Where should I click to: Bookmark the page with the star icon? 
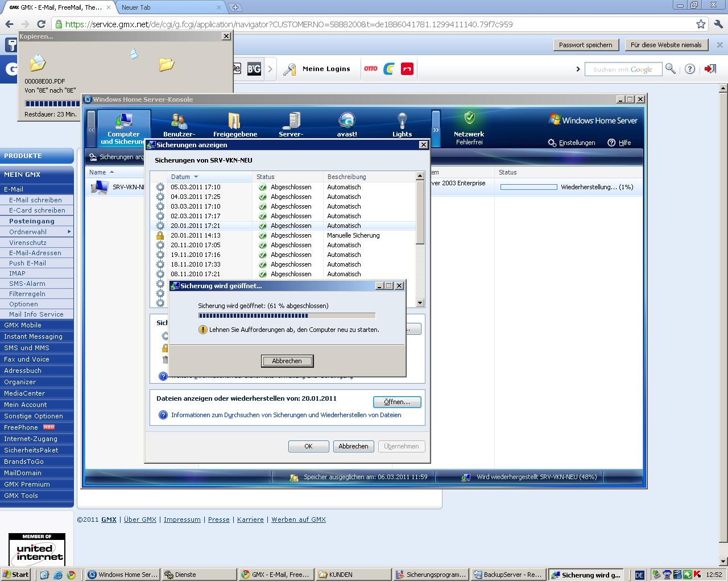point(701,24)
